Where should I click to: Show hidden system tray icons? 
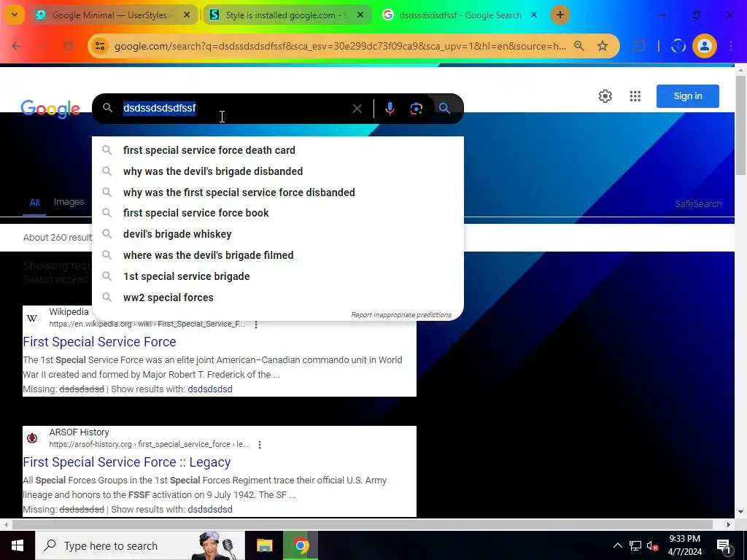(617, 545)
